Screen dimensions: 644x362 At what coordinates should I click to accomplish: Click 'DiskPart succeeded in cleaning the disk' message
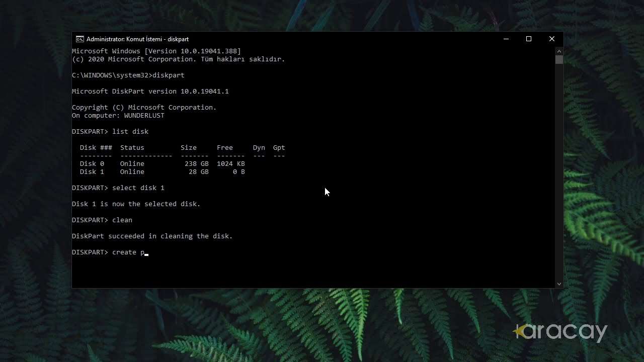click(152, 236)
